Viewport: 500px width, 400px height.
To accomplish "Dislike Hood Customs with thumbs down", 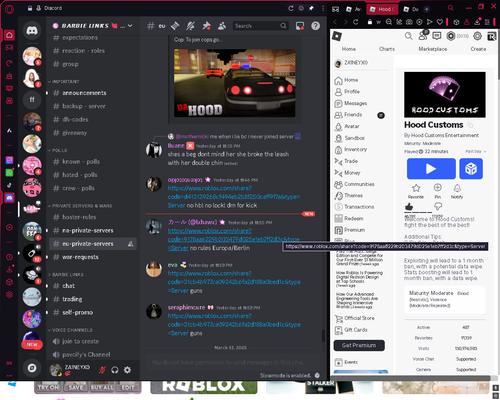I will tap(438, 206).
